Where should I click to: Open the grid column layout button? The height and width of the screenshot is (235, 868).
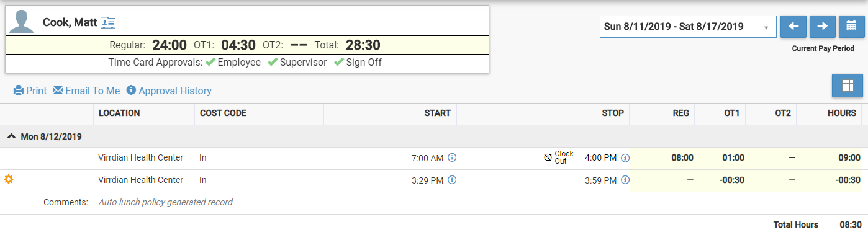[848, 86]
